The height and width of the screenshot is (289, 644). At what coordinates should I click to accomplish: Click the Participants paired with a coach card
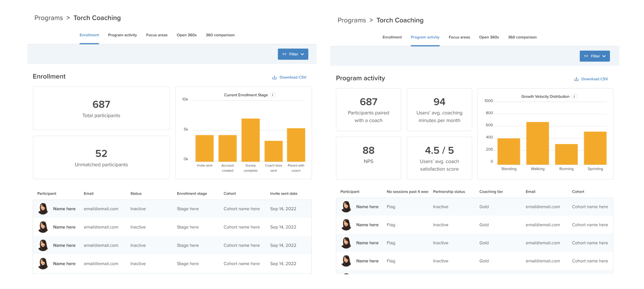tap(368, 110)
